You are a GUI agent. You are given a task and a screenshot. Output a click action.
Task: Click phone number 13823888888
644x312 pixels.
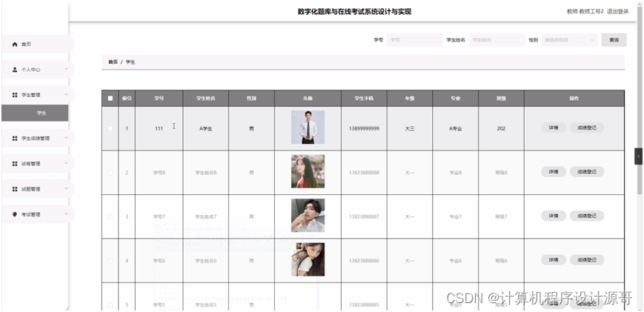(x=364, y=173)
